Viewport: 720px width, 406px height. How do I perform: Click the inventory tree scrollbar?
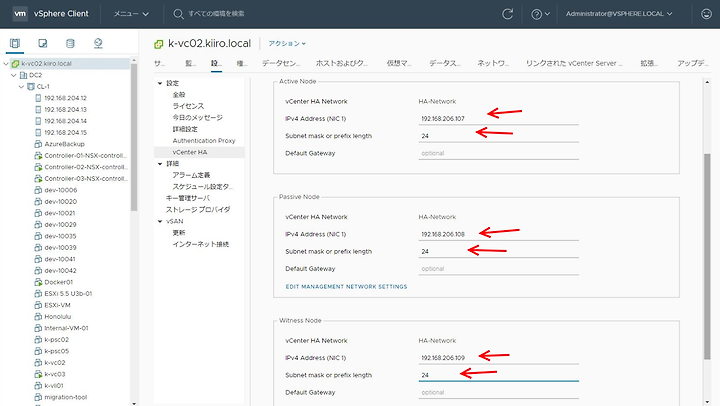[x=134, y=137]
